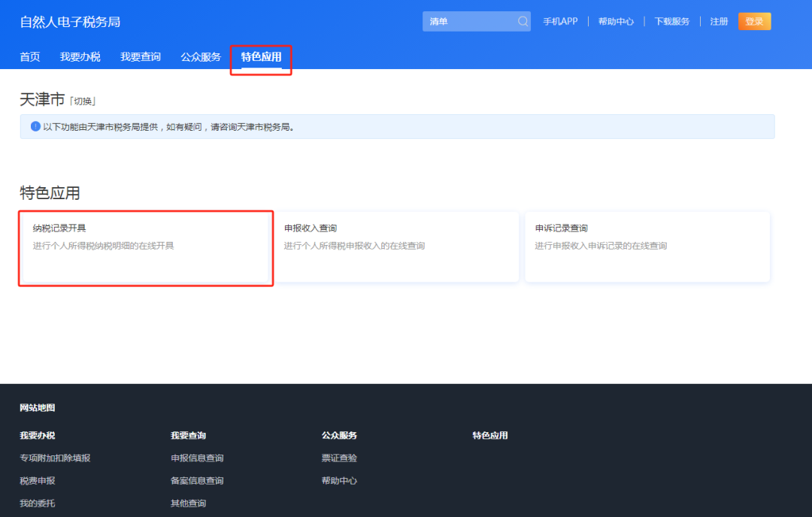Open 备案信息查询 footer link
Viewport: 812px width, 517px height.
tap(197, 481)
